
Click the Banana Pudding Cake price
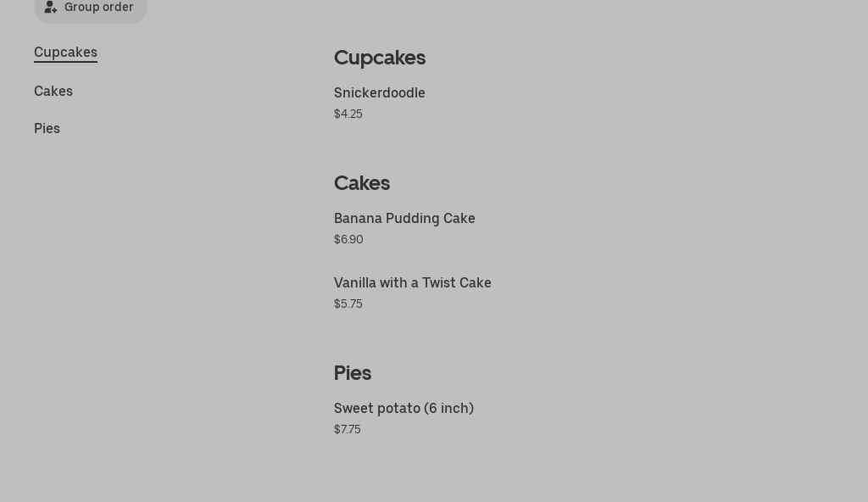tap(348, 239)
